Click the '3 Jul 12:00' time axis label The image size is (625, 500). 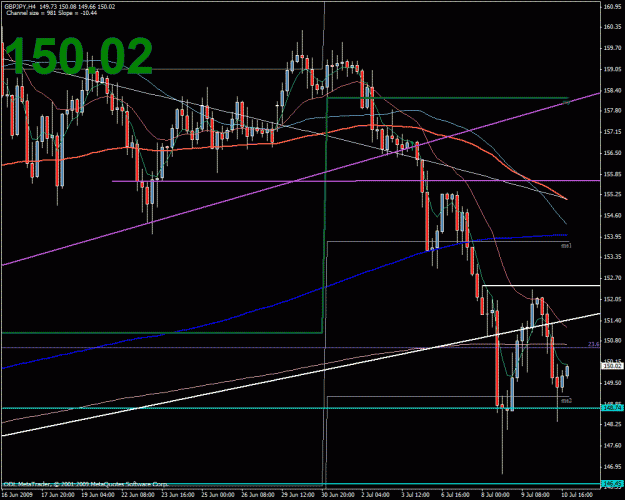(415, 495)
